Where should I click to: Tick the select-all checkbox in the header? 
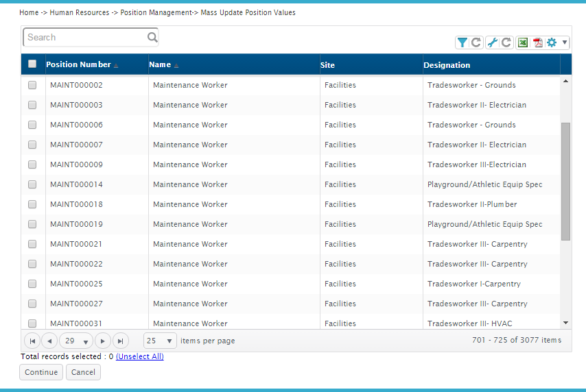tap(32, 64)
